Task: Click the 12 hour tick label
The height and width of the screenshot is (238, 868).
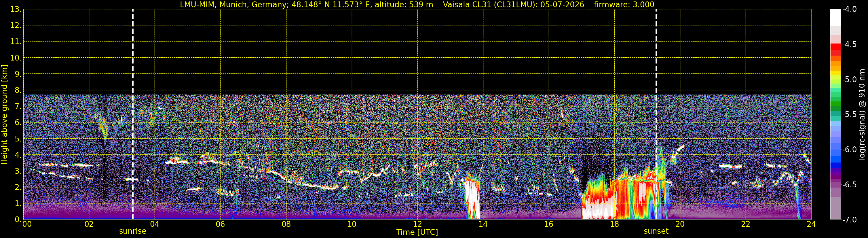Action: [417, 224]
